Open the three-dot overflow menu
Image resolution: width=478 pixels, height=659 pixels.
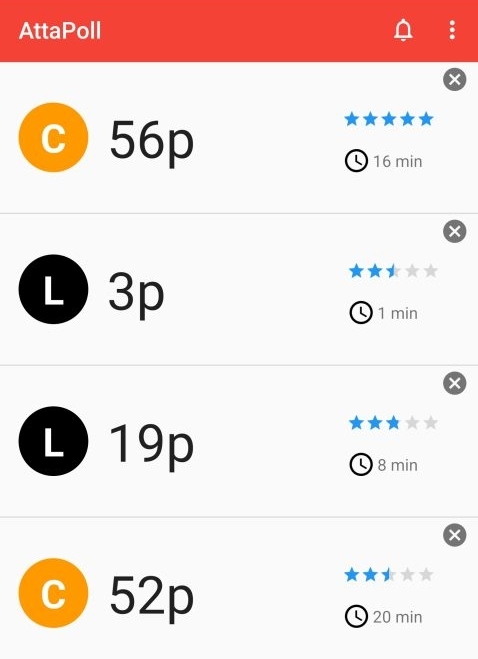[452, 30]
